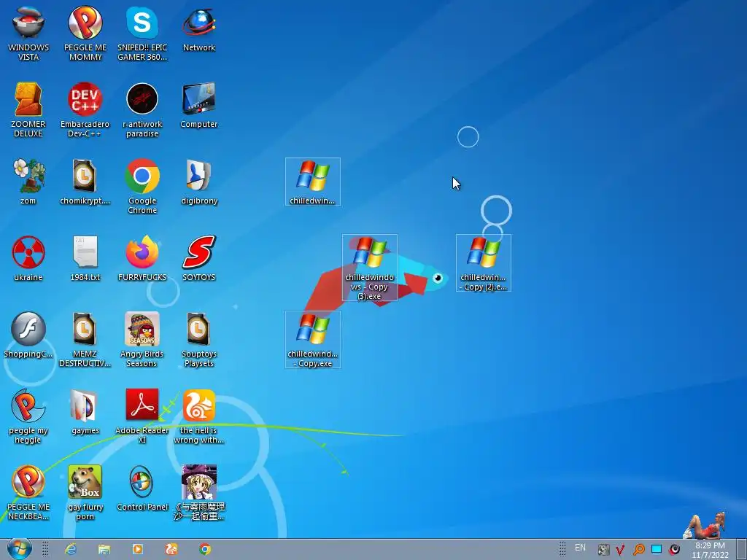The image size is (747, 560).
Task: Open Chrome from the taskbar
Action: [205, 550]
